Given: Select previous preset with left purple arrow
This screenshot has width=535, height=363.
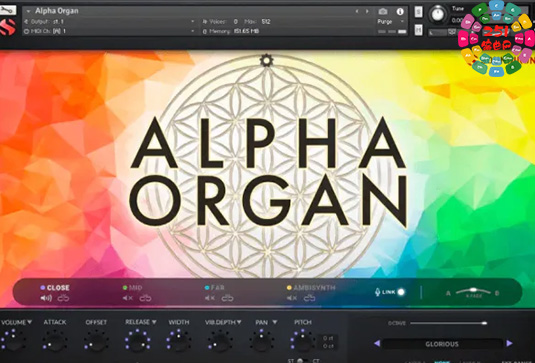Looking at the screenshot, I should (x=377, y=343).
